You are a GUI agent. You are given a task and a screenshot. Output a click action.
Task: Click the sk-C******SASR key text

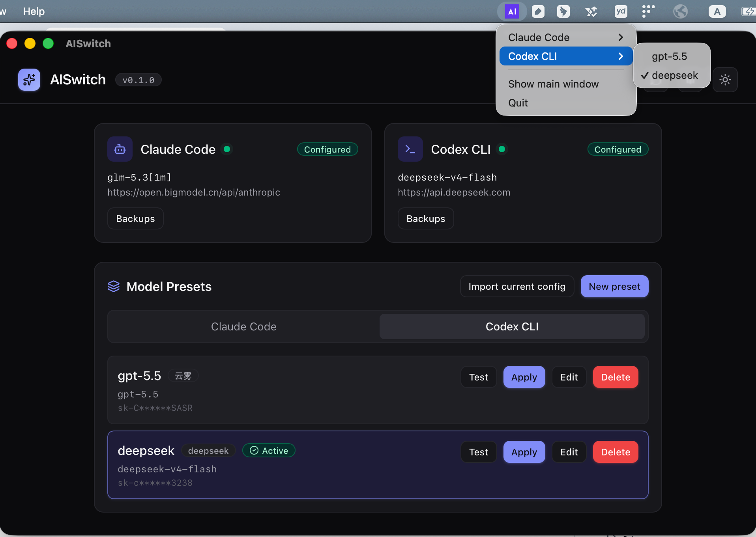tap(155, 408)
